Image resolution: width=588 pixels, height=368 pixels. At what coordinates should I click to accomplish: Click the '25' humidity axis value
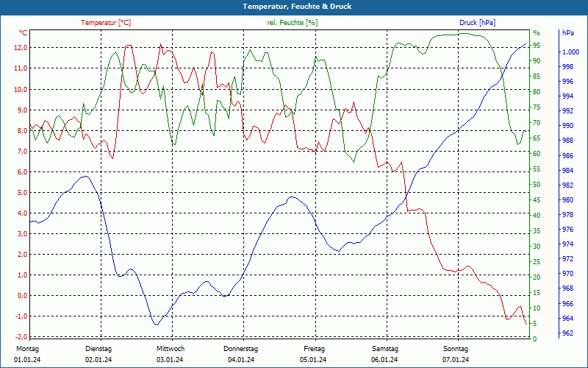[x=537, y=262]
